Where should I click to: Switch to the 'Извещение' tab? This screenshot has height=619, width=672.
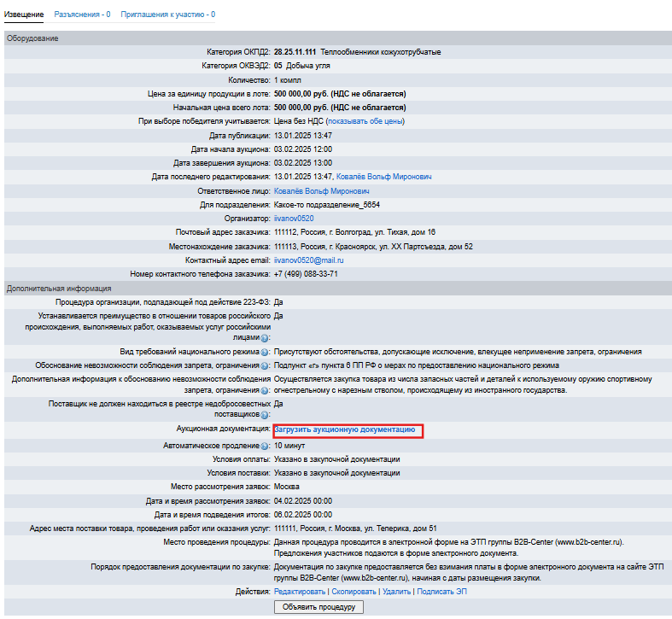pyautogui.click(x=25, y=15)
